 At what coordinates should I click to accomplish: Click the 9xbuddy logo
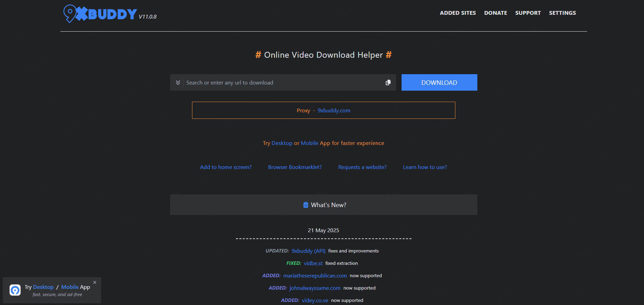click(x=100, y=14)
